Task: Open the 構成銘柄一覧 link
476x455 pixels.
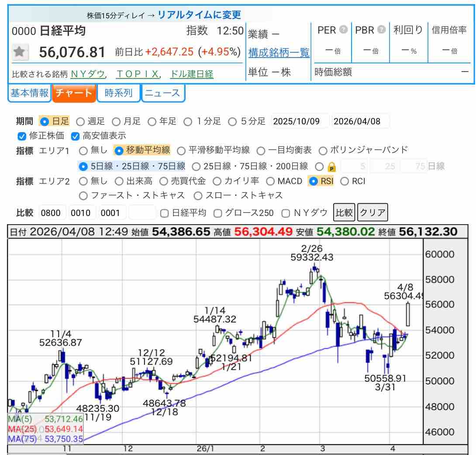Action: [x=279, y=53]
